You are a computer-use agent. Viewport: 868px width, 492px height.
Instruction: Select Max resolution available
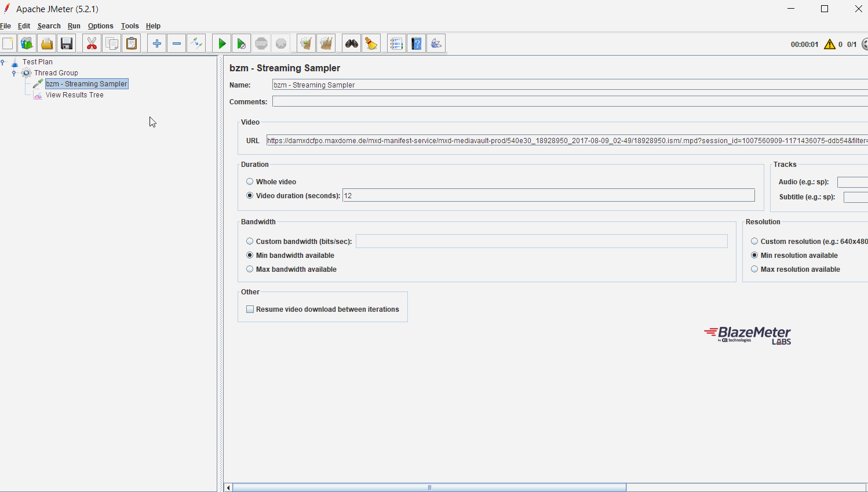pos(754,269)
